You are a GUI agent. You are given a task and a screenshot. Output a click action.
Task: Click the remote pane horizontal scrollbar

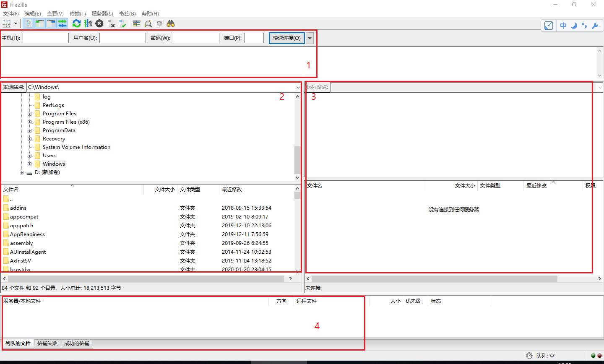click(434, 278)
